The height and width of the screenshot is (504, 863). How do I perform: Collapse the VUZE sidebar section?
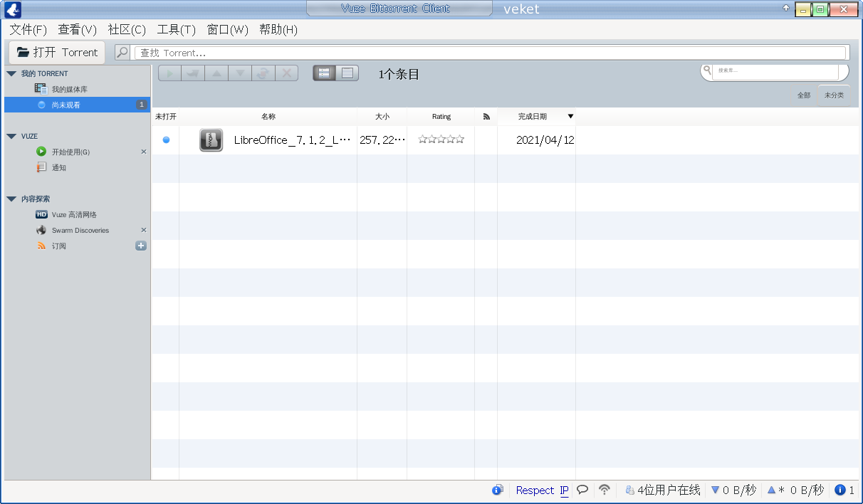[11, 136]
